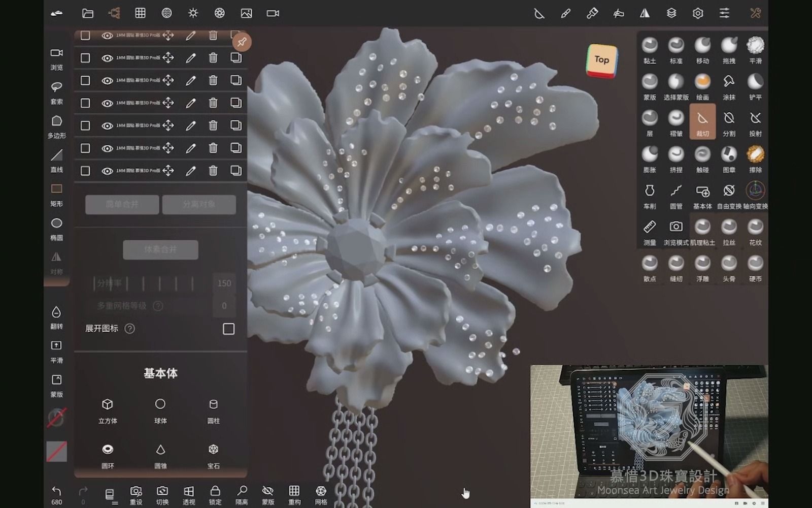Screen dimensions: 812x508
Task: Open the symmetry triangle menu in top bar
Action: (645, 13)
